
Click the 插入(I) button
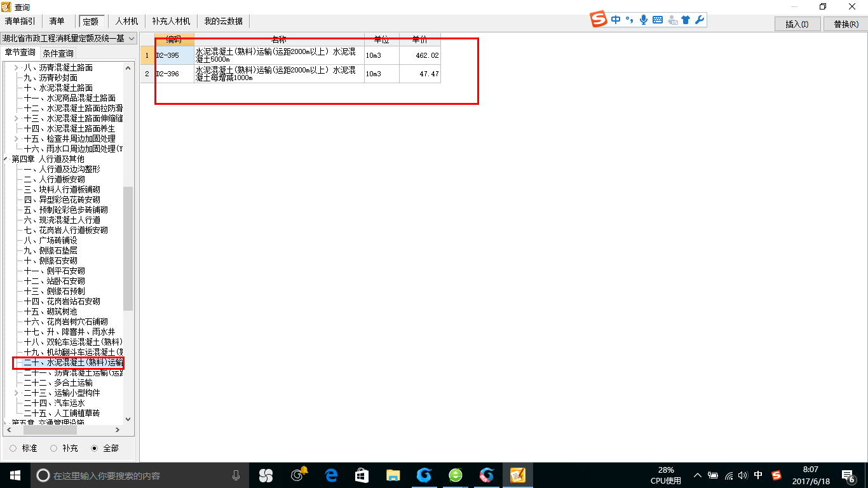pos(797,24)
